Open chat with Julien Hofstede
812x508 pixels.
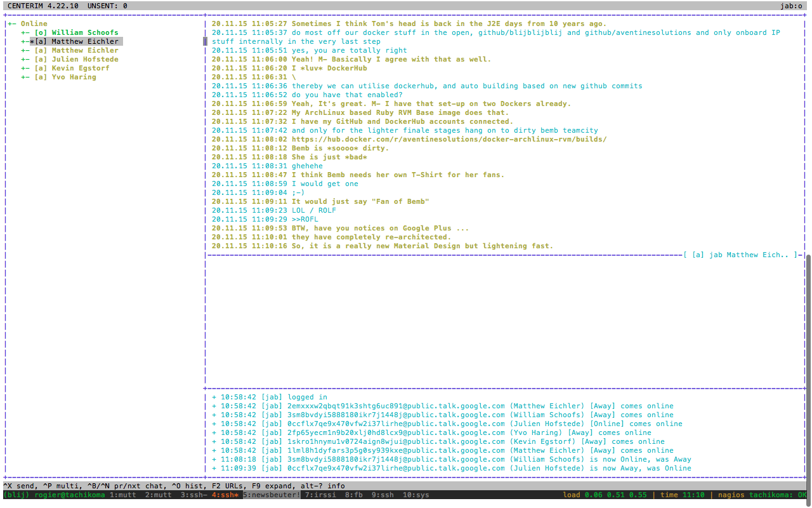pos(76,59)
